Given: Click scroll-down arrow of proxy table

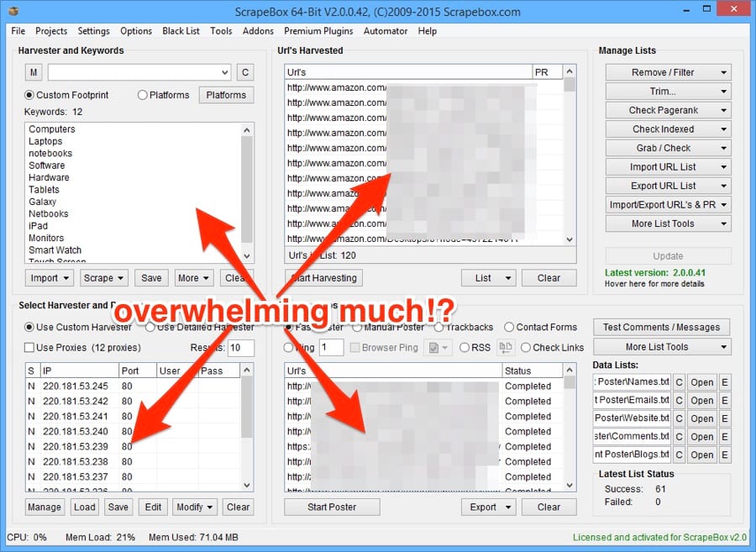Looking at the screenshot, I should tap(247, 485).
